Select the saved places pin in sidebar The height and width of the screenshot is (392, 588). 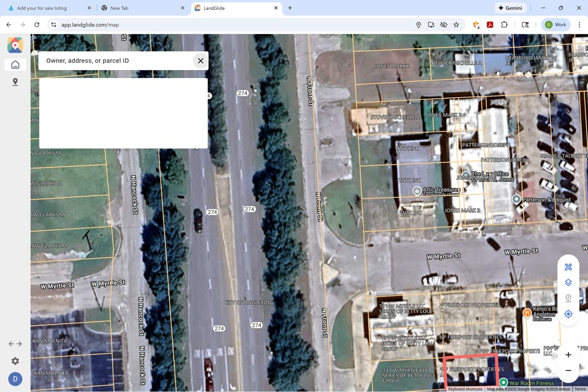[15, 82]
